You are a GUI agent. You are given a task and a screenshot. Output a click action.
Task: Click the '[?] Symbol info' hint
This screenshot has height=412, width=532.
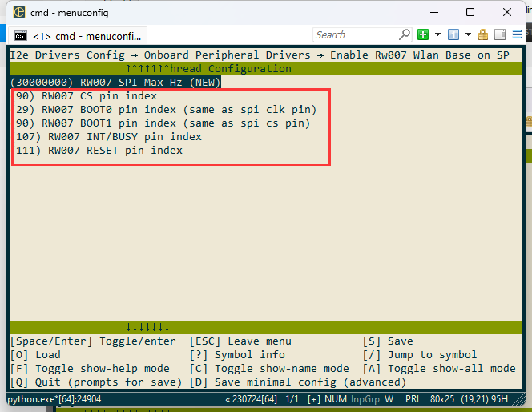pos(237,354)
